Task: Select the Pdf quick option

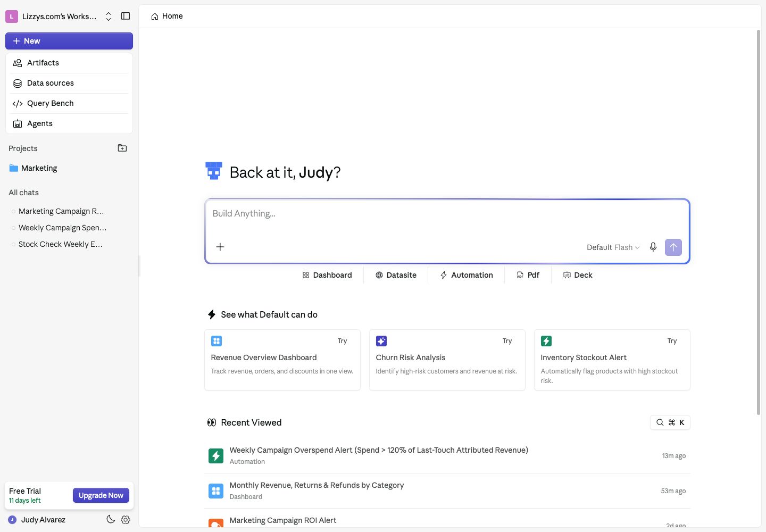Action: tap(528, 275)
